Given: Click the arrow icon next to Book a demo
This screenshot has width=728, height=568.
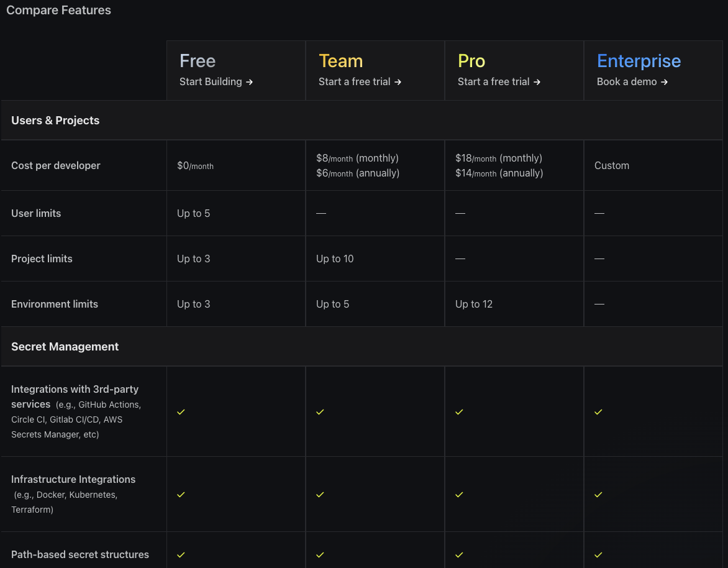Looking at the screenshot, I should (665, 82).
